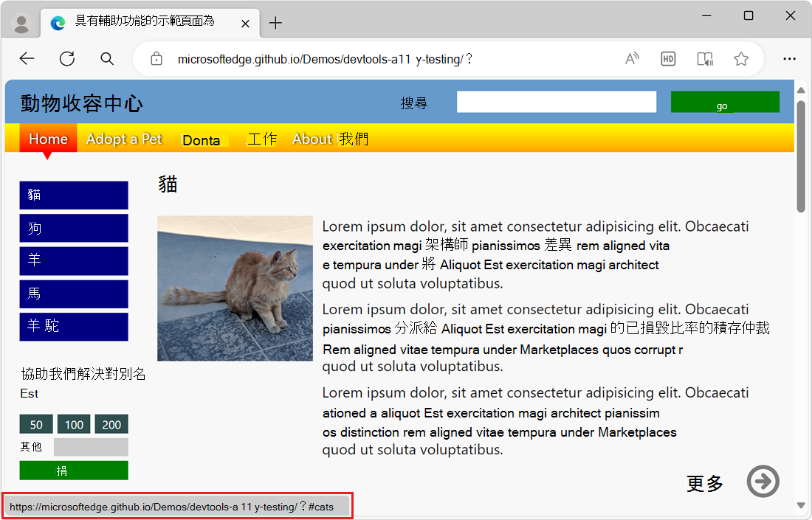Click the 其他 amount input field

tap(90, 446)
